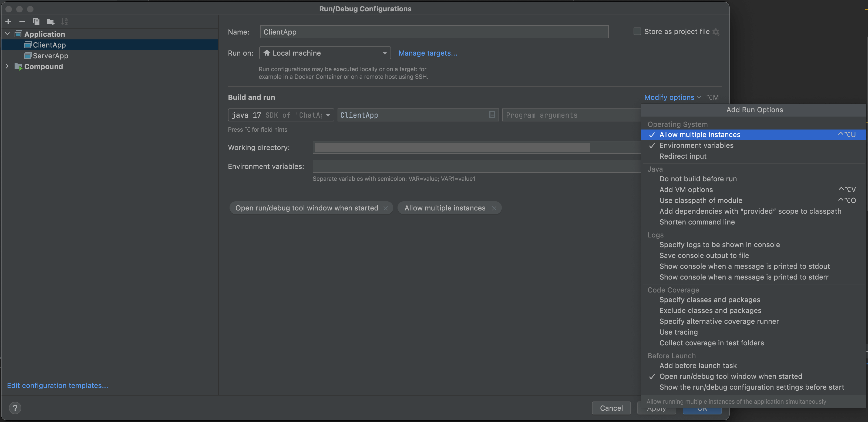The height and width of the screenshot is (422, 868).
Task: Click Manage targets link
Action: tap(428, 53)
